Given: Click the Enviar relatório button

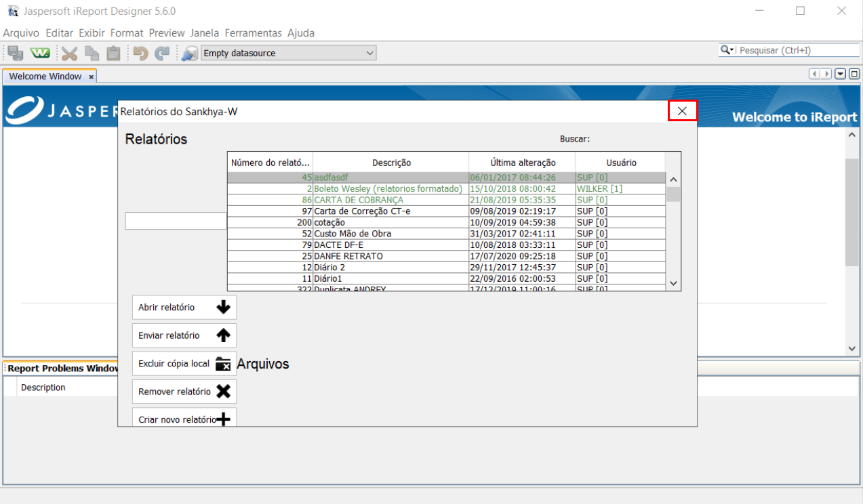Looking at the screenshot, I should [x=184, y=335].
